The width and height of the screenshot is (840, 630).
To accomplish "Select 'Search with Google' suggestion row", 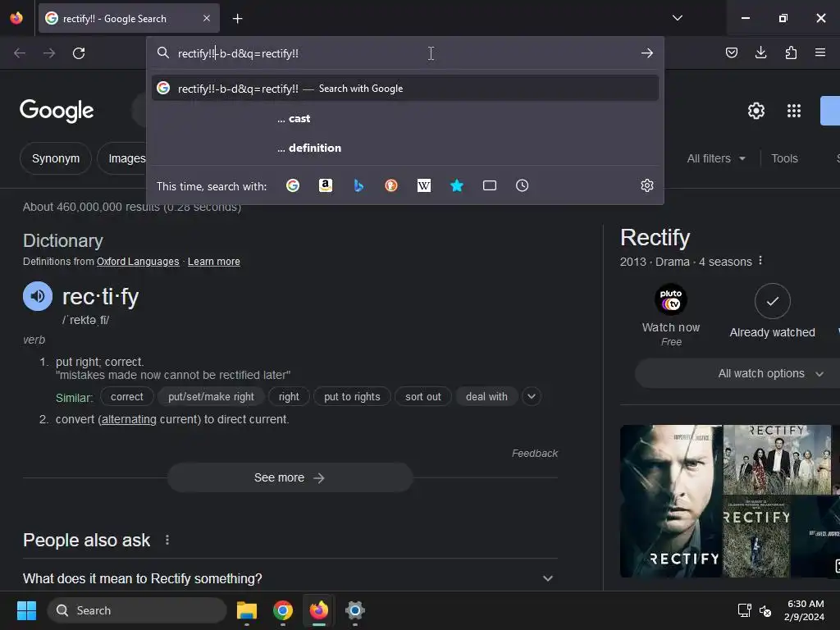I will 405,89.
